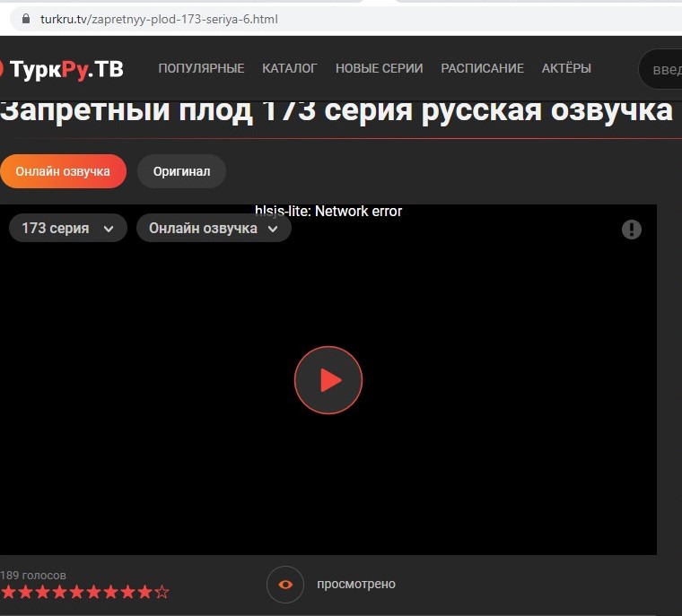Image resolution: width=682 pixels, height=616 pixels.
Task: Open the АКТЁРЫ actors page
Action: click(566, 69)
